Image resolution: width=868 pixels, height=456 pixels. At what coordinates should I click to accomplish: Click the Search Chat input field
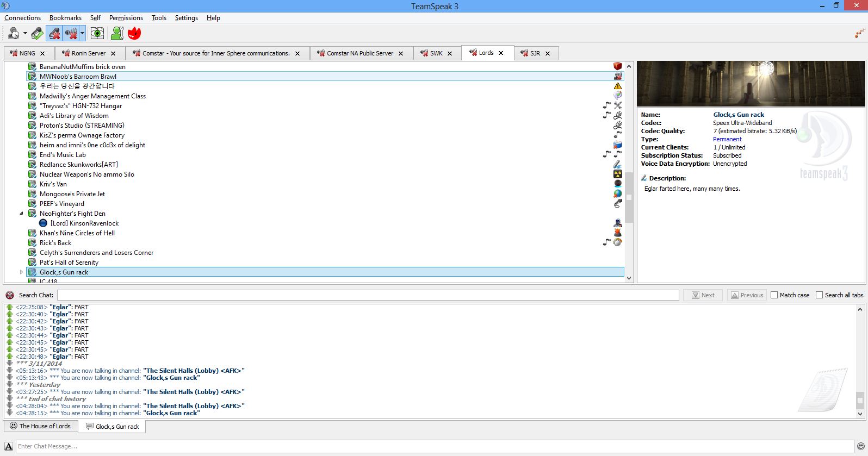tap(368, 295)
